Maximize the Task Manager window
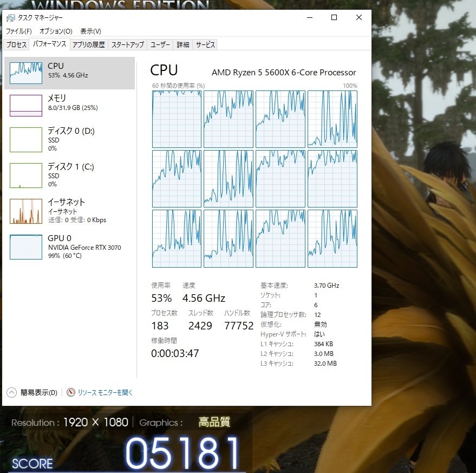Image resolution: width=476 pixels, height=473 pixels. click(334, 18)
